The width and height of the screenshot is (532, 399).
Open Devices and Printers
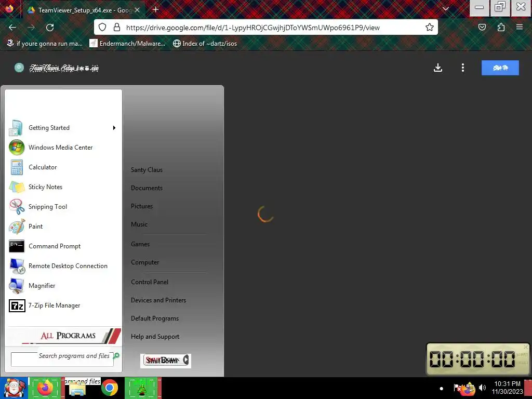158,300
